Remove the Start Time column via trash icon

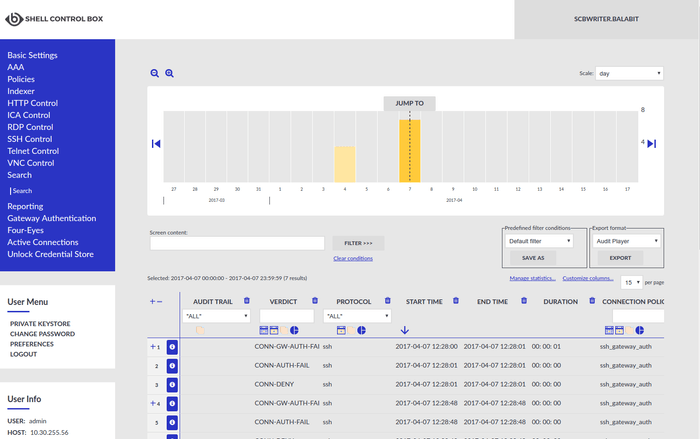pos(456,300)
